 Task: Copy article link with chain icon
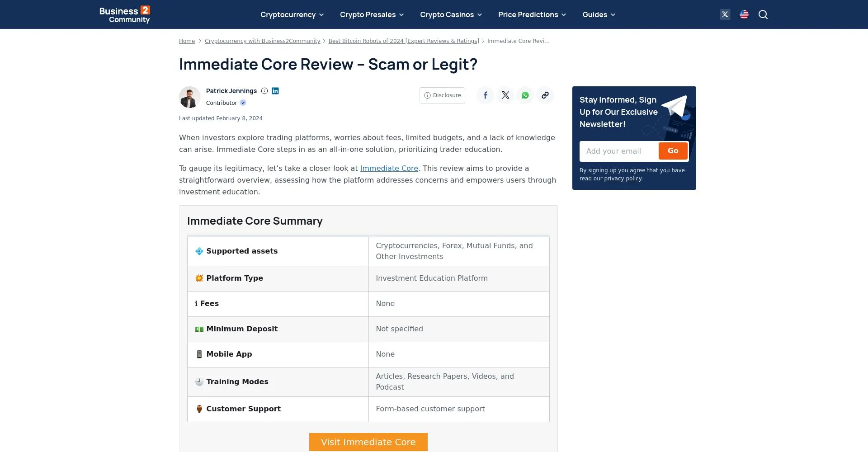(x=545, y=95)
